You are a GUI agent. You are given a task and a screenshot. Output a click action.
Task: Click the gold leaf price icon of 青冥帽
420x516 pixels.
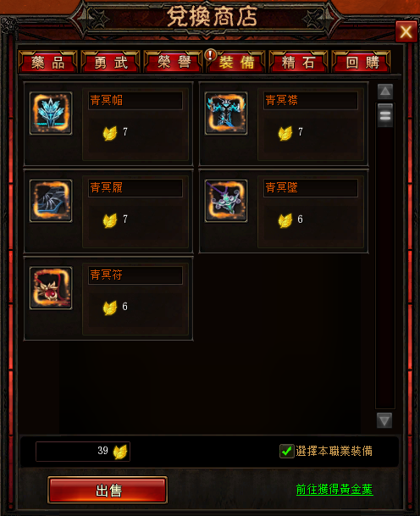click(110, 133)
